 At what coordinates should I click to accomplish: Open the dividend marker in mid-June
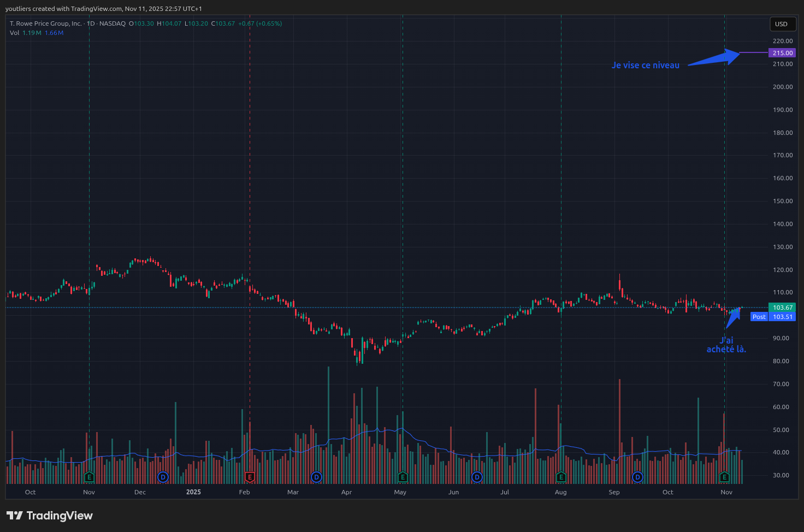(477, 477)
